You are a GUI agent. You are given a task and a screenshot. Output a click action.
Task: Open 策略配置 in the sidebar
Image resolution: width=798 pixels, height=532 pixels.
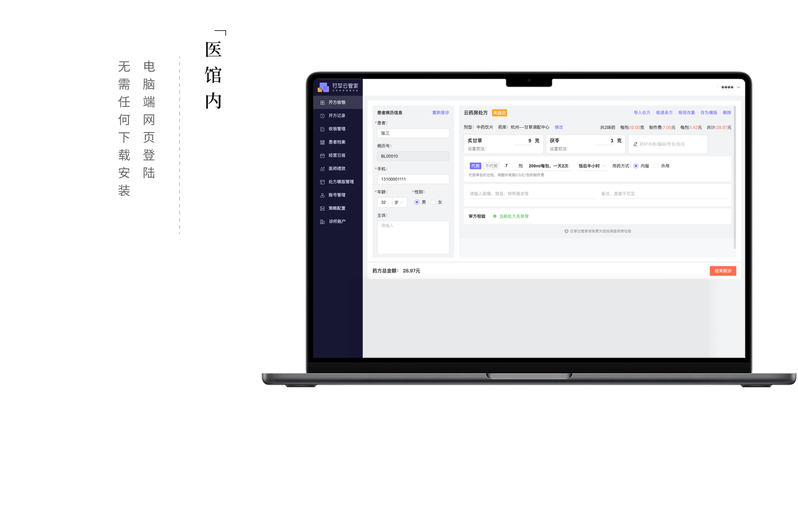pos(338,208)
